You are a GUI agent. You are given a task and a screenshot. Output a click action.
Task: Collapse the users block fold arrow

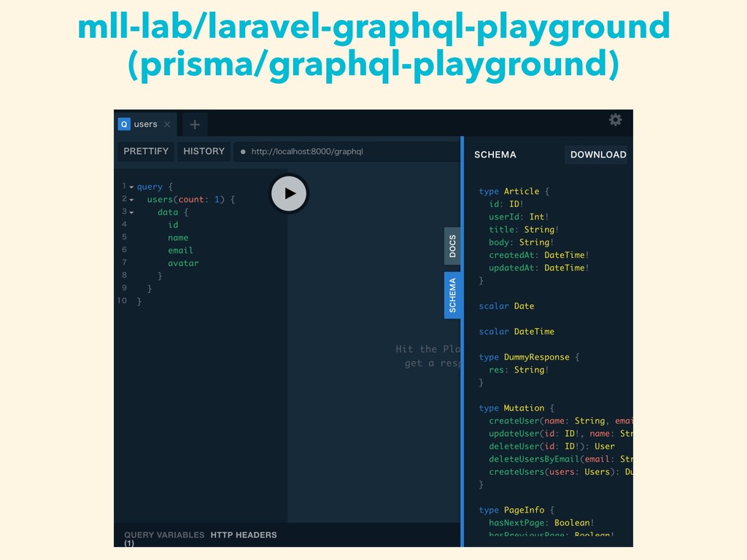(131, 200)
